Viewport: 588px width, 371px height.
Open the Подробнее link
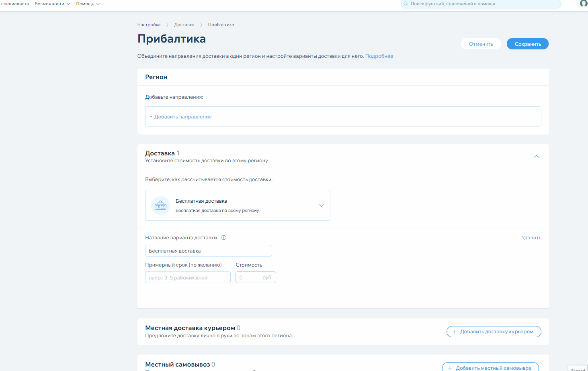379,56
